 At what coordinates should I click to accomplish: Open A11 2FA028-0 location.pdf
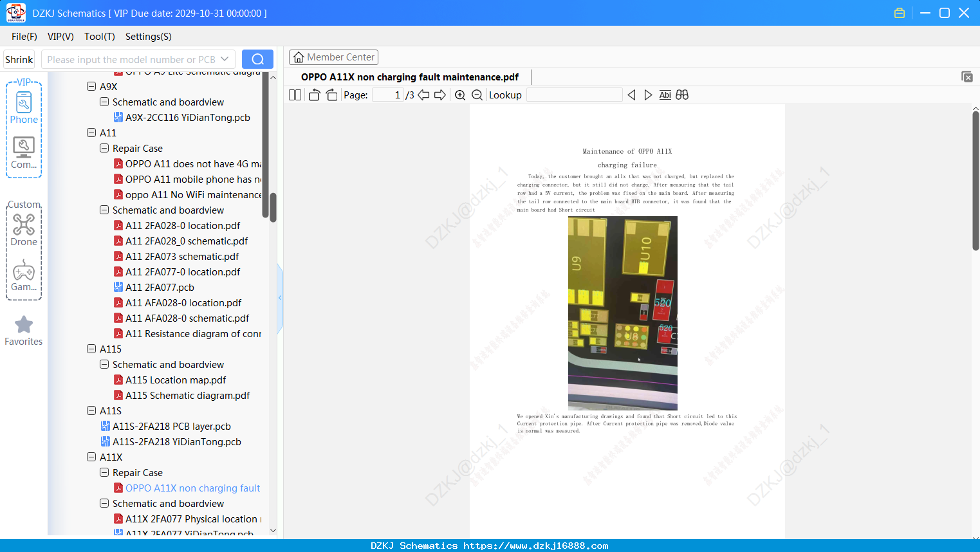click(x=183, y=226)
